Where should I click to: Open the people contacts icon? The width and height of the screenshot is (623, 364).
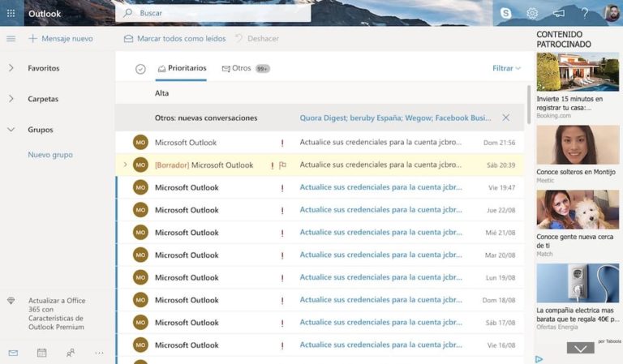tap(71, 353)
